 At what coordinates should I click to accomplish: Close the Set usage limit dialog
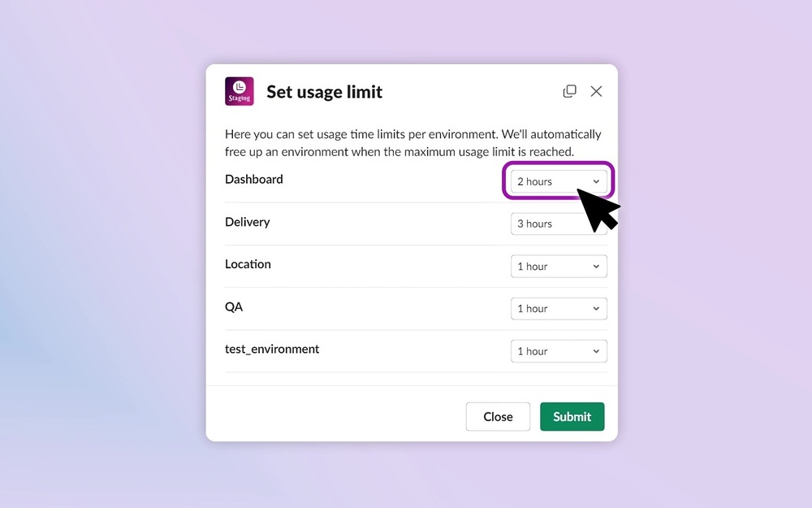pyautogui.click(x=596, y=91)
